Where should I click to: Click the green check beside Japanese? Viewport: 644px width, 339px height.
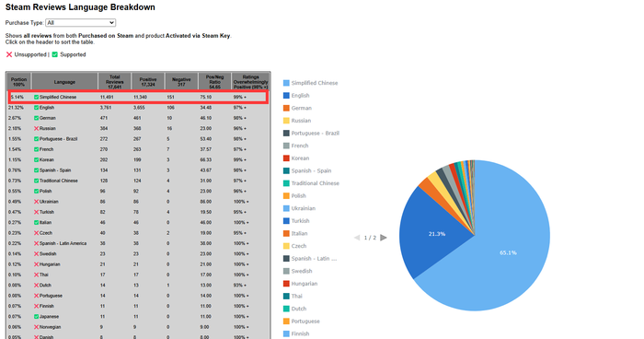(x=36, y=316)
